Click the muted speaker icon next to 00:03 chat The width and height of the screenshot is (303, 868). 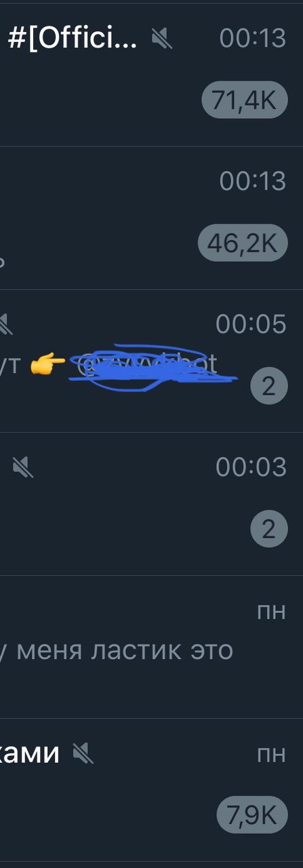click(x=22, y=467)
